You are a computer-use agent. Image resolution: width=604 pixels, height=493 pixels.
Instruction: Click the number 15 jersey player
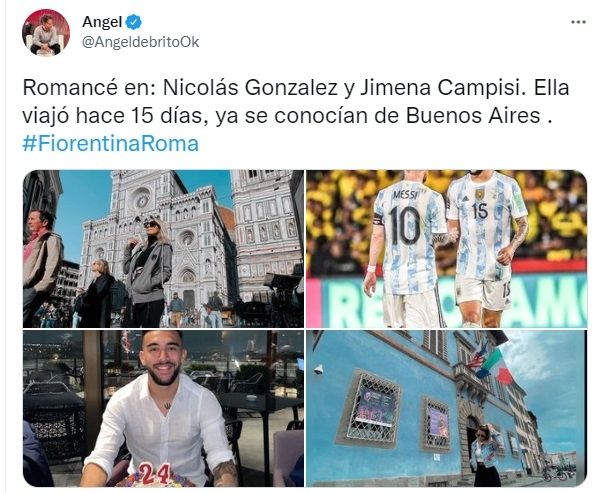[487, 248]
